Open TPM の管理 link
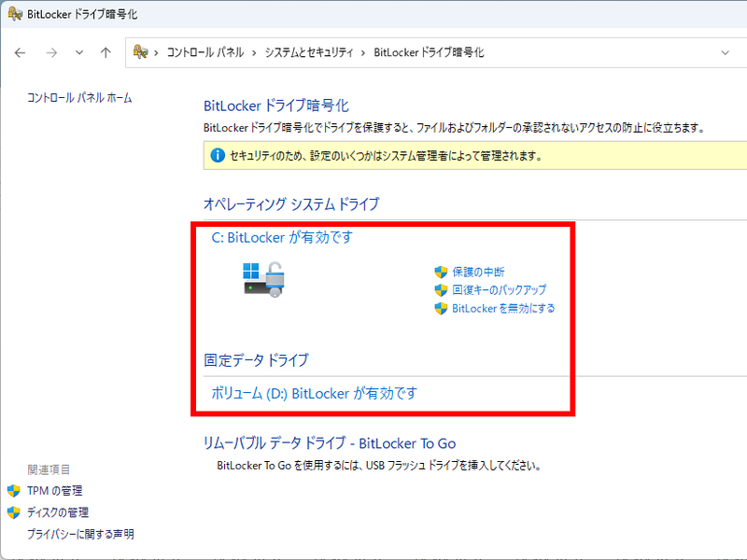Viewport: 747px width, 560px height. pos(55,491)
